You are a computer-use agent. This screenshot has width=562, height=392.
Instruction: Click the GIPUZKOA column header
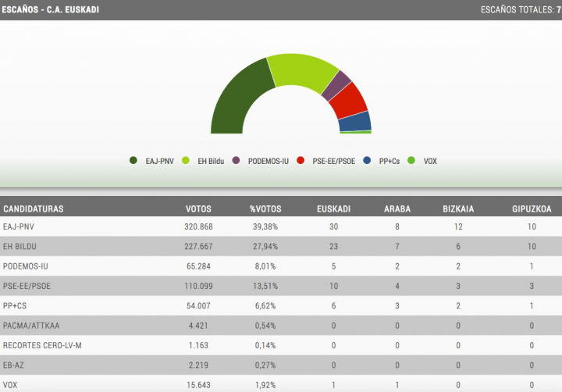531,209
